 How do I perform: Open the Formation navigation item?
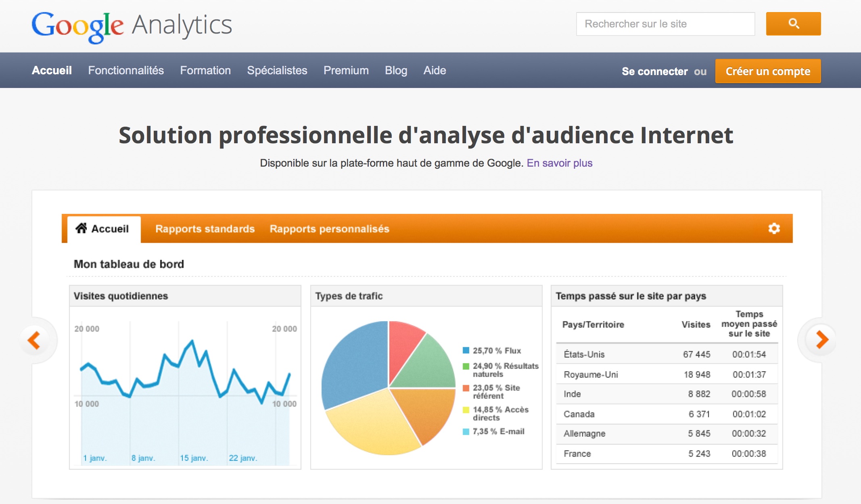tap(205, 71)
